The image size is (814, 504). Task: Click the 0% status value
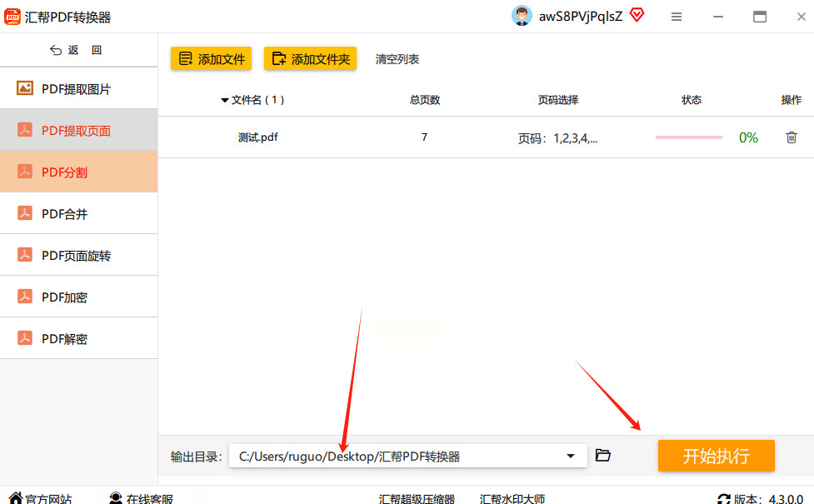point(748,137)
